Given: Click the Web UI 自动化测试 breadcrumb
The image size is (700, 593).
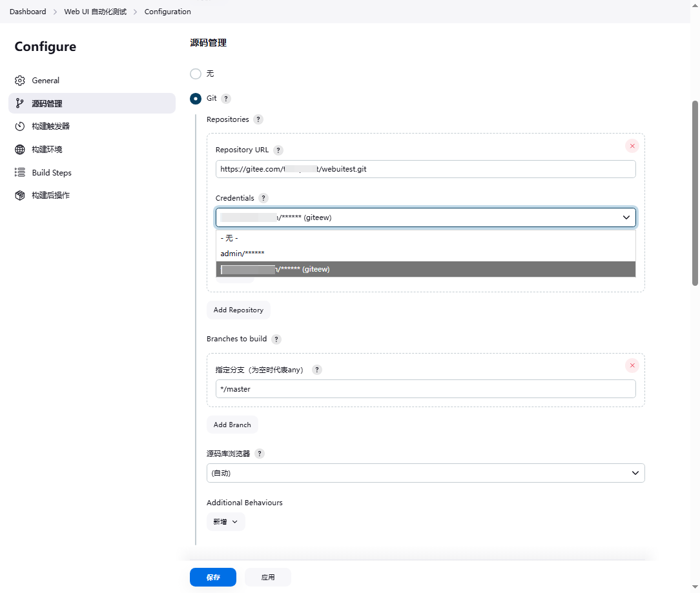Looking at the screenshot, I should pos(96,12).
